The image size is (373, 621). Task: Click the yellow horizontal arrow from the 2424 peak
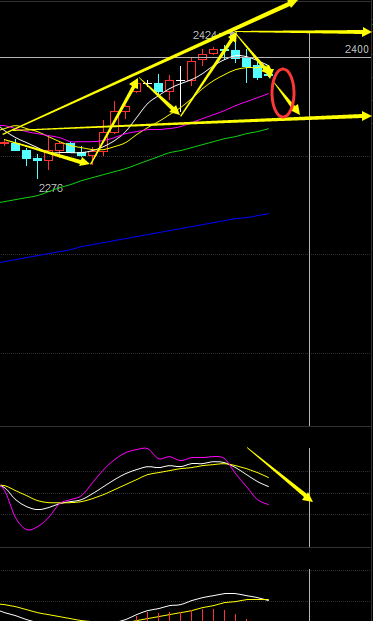pos(303,32)
